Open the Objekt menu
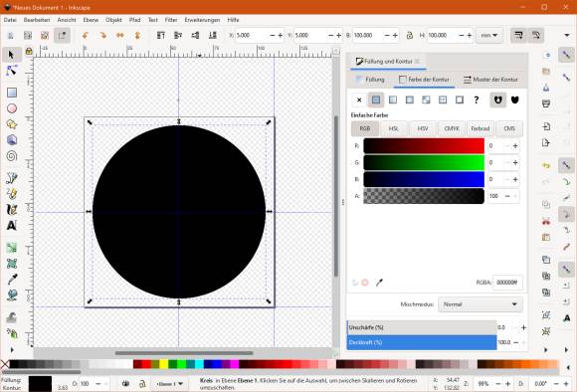The height and width of the screenshot is (392, 577). [x=113, y=20]
